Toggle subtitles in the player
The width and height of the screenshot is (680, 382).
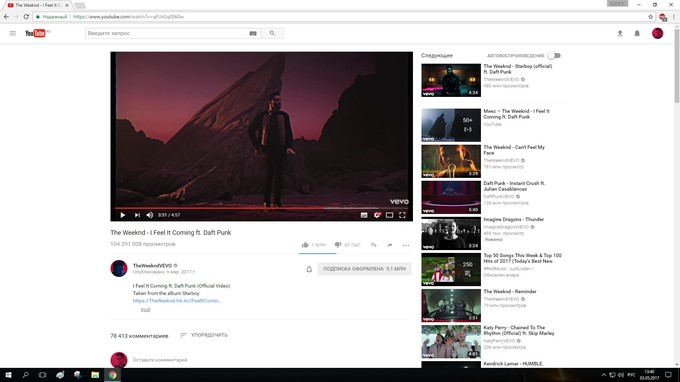point(364,215)
